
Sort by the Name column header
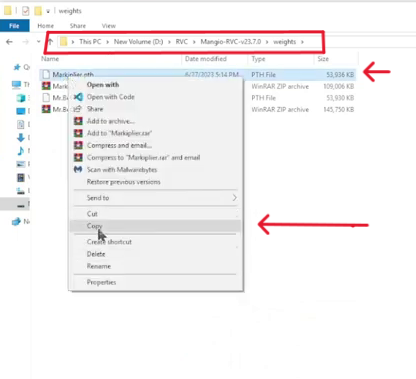coord(50,59)
